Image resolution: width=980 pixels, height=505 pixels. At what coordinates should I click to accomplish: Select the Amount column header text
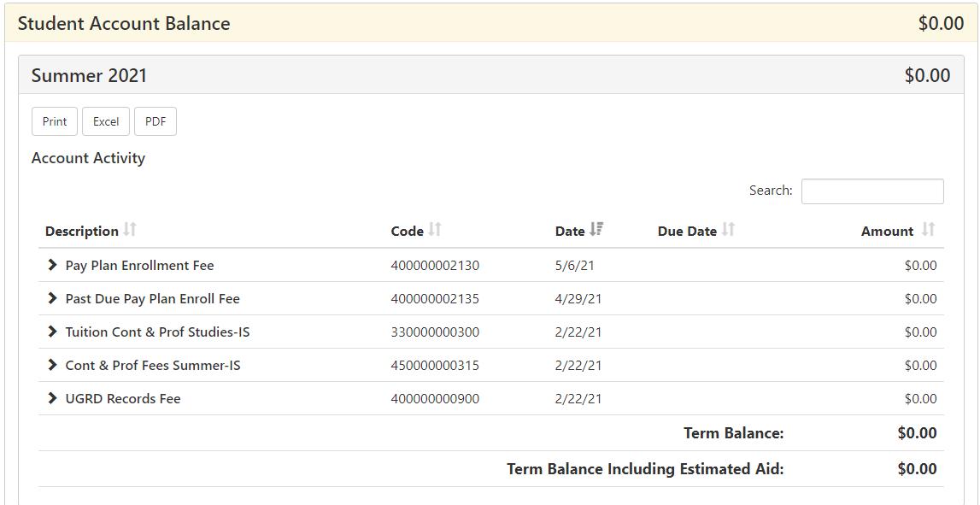coord(887,232)
